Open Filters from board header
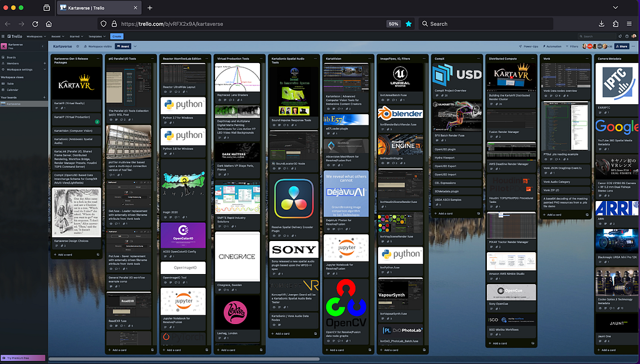Screen dimensions: 640x364 (572, 46)
